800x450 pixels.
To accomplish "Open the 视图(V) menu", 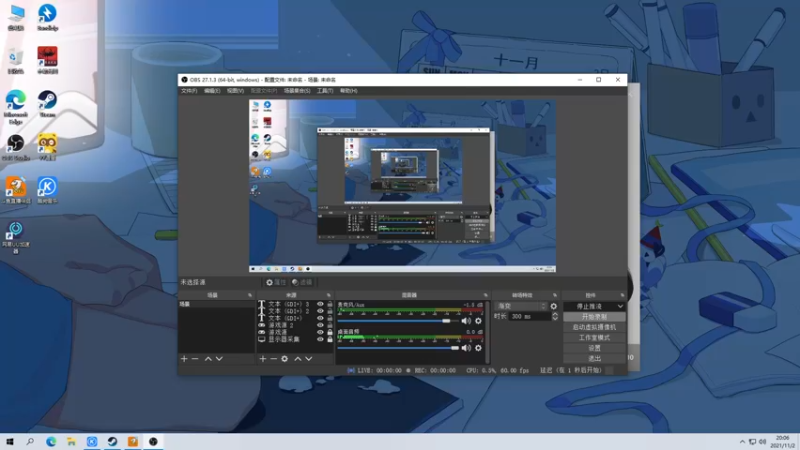I will tap(235, 90).
